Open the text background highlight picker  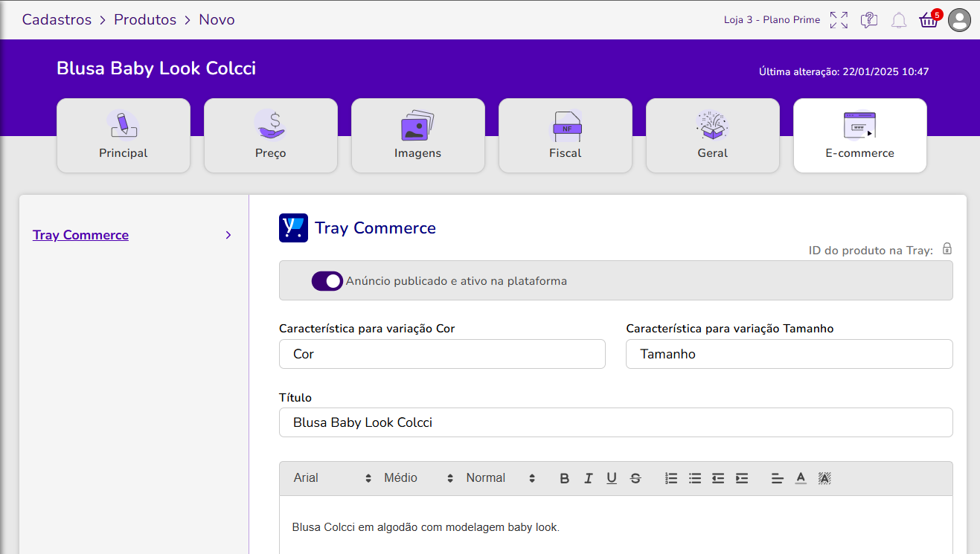click(x=824, y=478)
